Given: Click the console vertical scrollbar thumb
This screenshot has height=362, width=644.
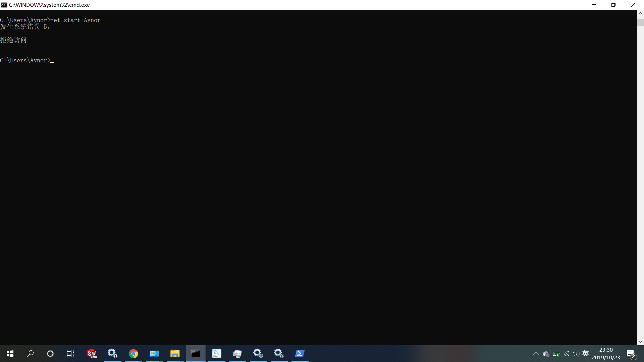Looking at the screenshot, I should (x=640, y=22).
